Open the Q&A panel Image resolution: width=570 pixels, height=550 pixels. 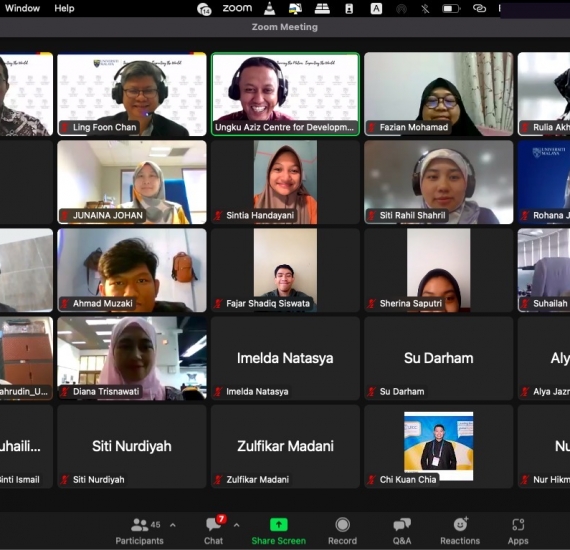point(402,531)
